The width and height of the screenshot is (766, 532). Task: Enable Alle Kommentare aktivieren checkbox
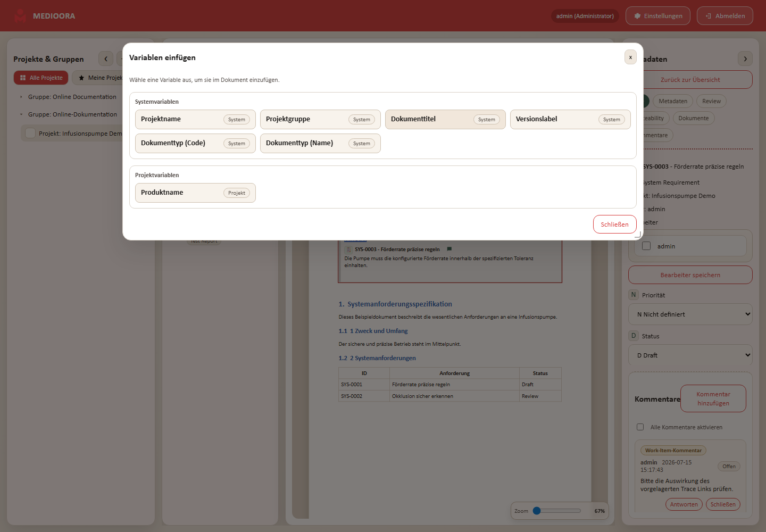pos(640,427)
